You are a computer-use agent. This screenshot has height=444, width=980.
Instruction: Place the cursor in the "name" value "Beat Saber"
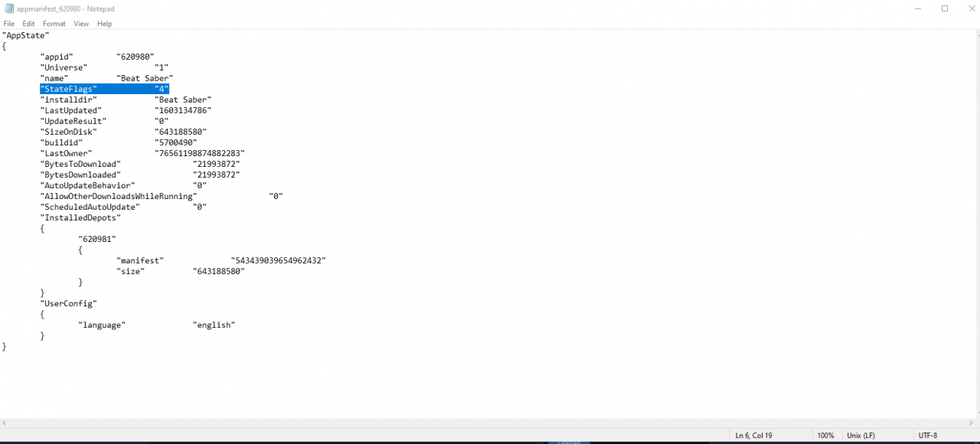click(x=145, y=79)
